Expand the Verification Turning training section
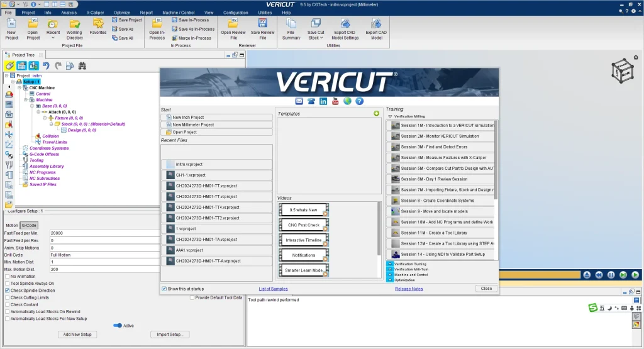This screenshot has width=644, height=349. [390, 264]
